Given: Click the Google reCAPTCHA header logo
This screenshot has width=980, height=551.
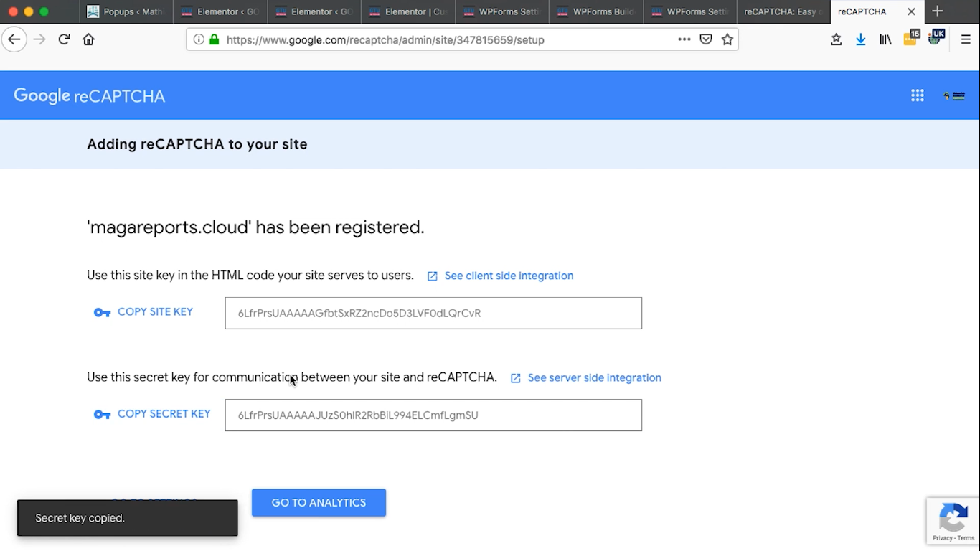Looking at the screenshot, I should point(90,95).
